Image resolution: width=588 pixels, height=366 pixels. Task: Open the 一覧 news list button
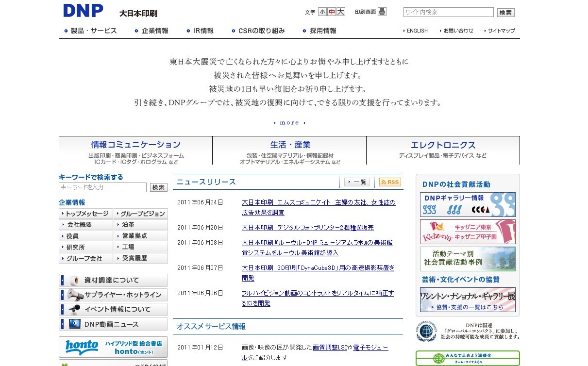357,182
